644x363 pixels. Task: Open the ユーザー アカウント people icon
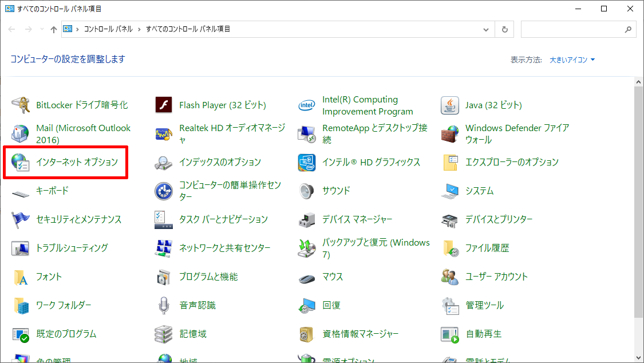click(x=450, y=277)
